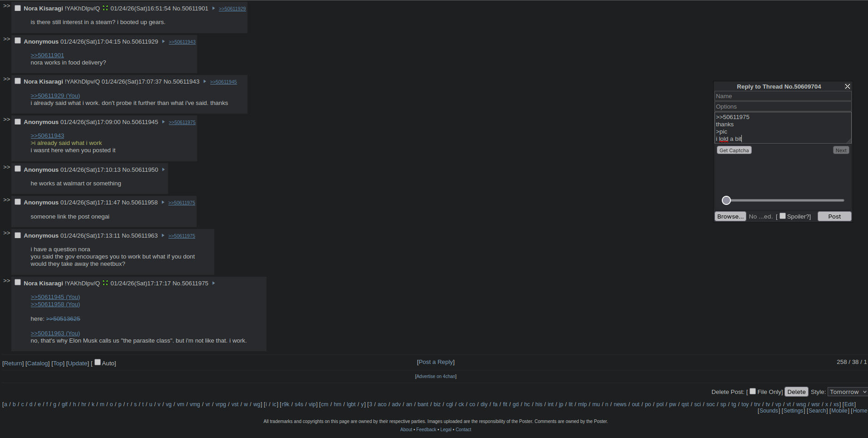Toggle the Spoiler checkbox in reply form
The image size is (868, 438).
(x=783, y=216)
